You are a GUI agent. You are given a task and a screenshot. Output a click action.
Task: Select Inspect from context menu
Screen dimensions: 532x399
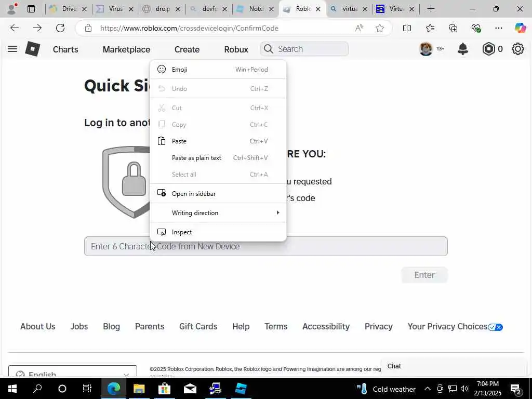point(218,232)
